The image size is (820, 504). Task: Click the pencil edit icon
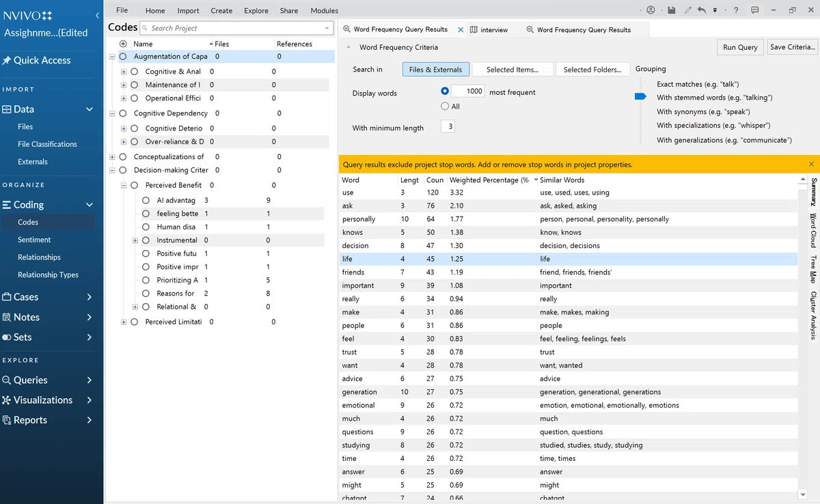(x=687, y=10)
